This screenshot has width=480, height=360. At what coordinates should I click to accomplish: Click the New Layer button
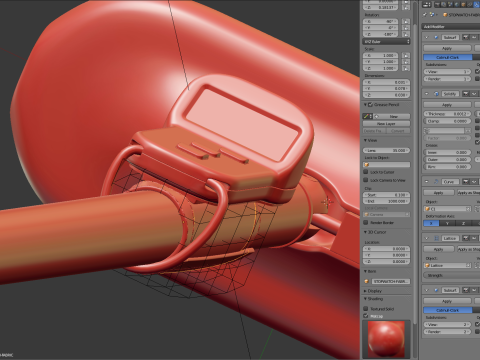click(x=386, y=124)
